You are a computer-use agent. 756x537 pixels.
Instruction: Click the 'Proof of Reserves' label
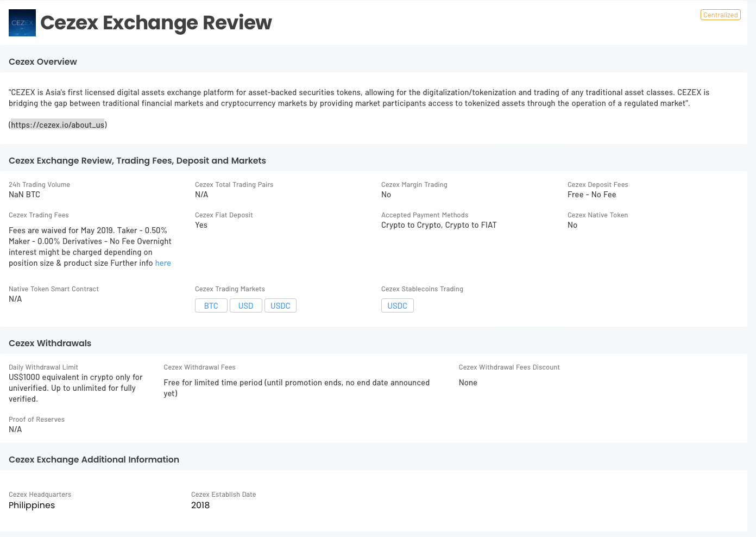36,420
